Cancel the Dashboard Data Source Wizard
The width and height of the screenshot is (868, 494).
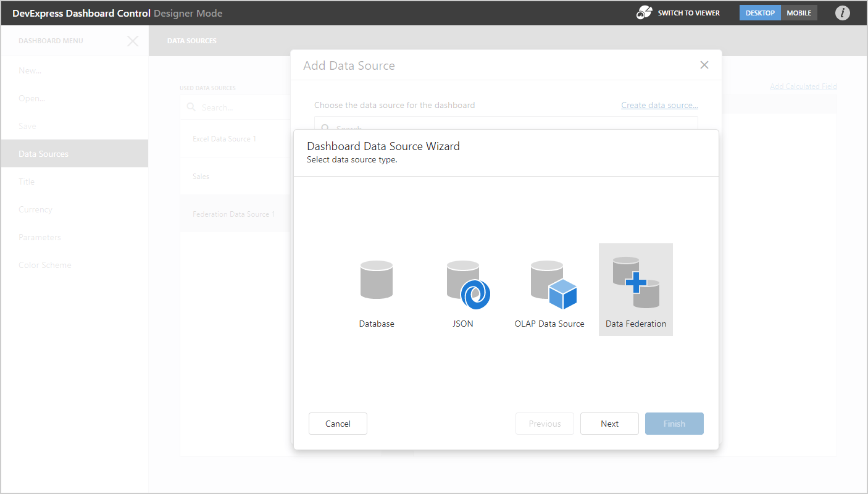tap(338, 424)
